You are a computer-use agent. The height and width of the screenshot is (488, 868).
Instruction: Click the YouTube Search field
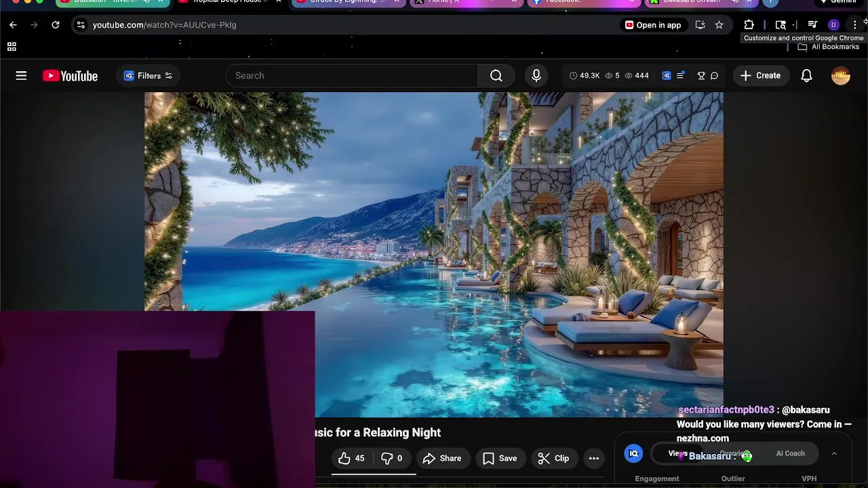(x=351, y=76)
